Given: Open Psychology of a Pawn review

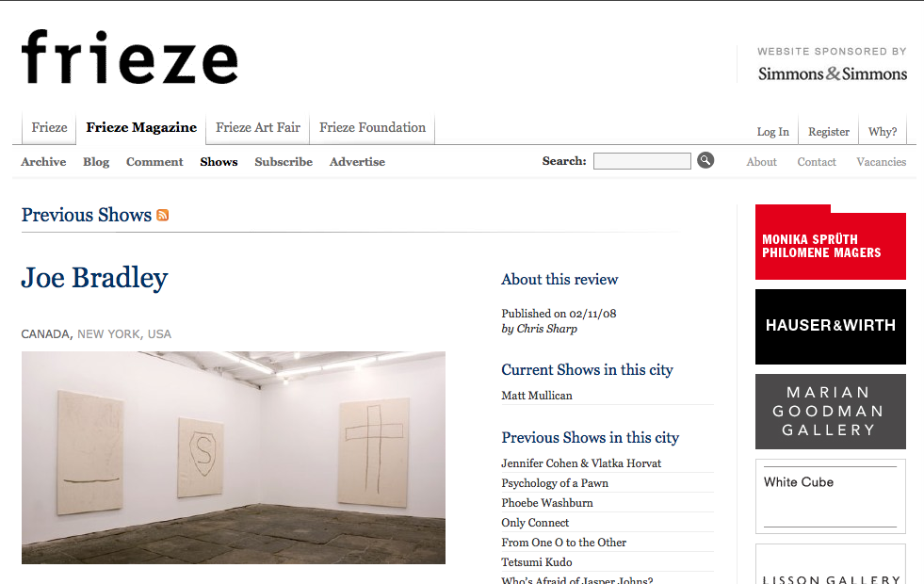Looking at the screenshot, I should coord(555,483).
